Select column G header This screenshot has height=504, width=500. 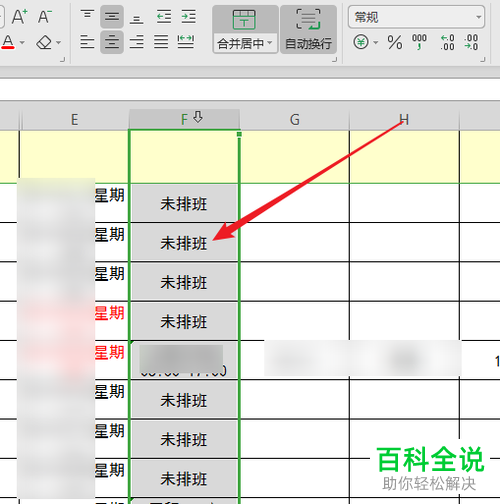click(x=294, y=119)
